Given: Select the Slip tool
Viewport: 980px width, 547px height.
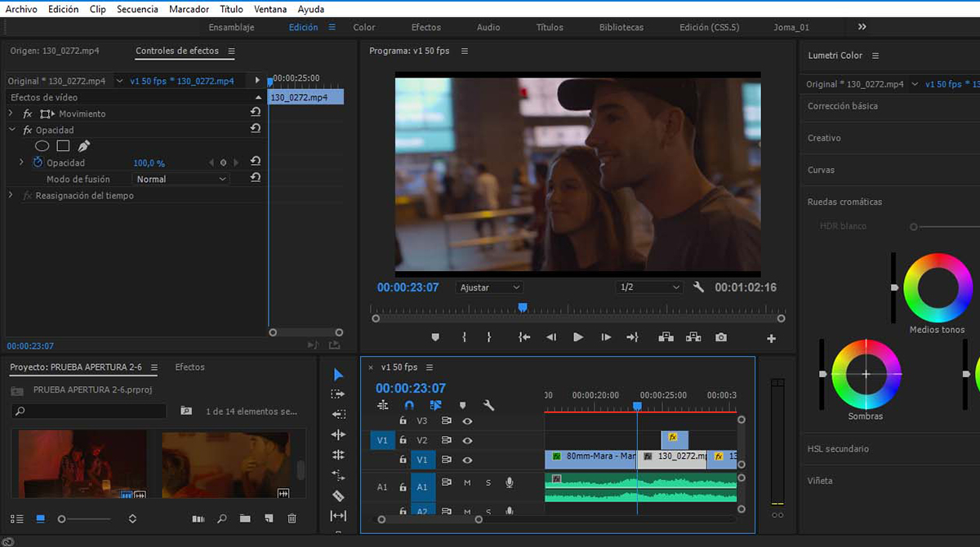Looking at the screenshot, I should pyautogui.click(x=338, y=516).
